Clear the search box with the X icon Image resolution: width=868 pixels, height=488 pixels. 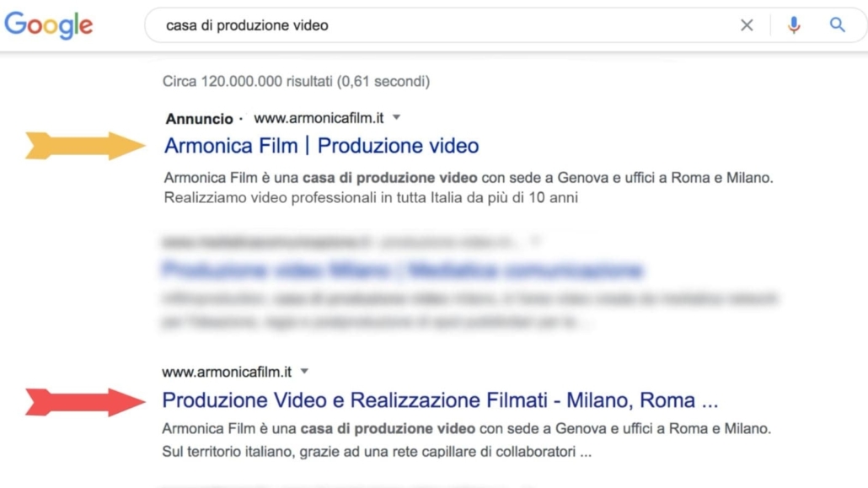[x=747, y=25]
